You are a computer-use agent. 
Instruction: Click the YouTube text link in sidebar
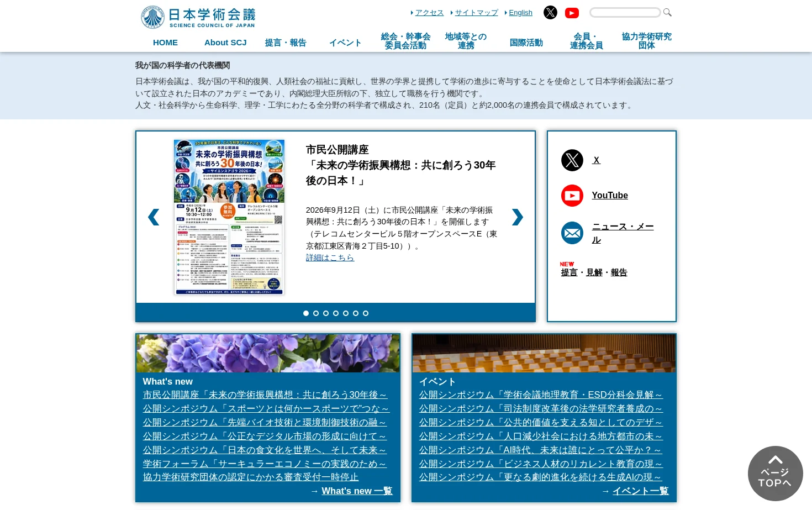610,196
